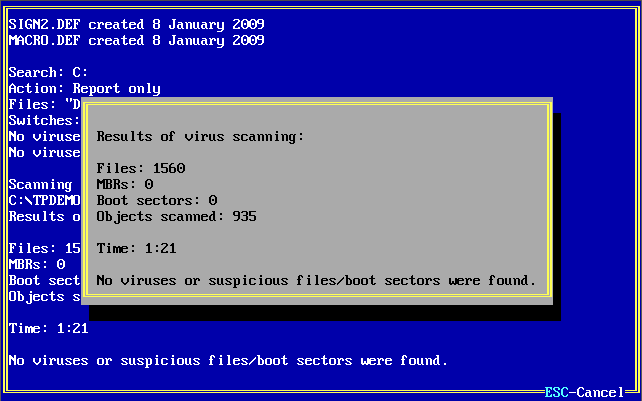Click the "Scanning" text in the background log
The width and height of the screenshot is (642, 401).
point(40,184)
